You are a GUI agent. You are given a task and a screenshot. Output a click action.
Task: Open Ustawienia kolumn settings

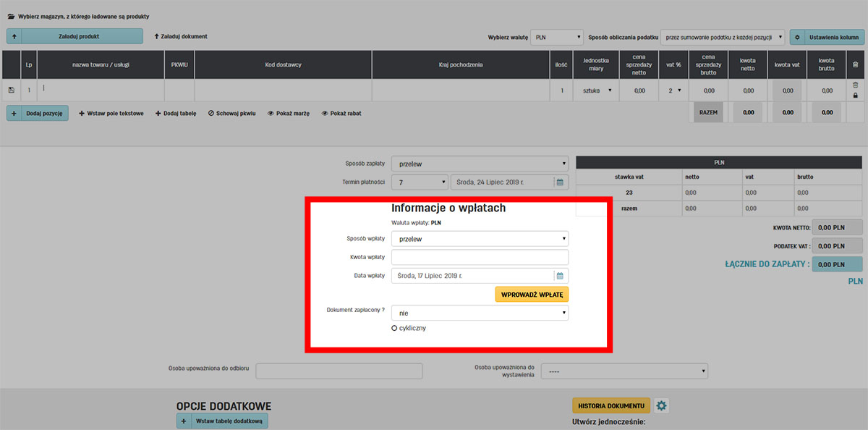tap(827, 37)
